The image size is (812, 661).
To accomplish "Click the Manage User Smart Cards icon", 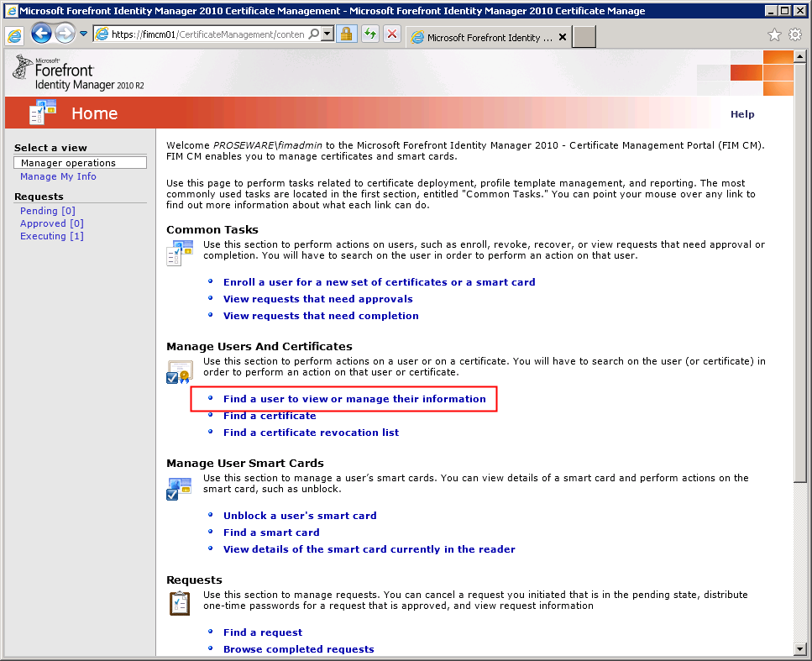I will (179, 489).
